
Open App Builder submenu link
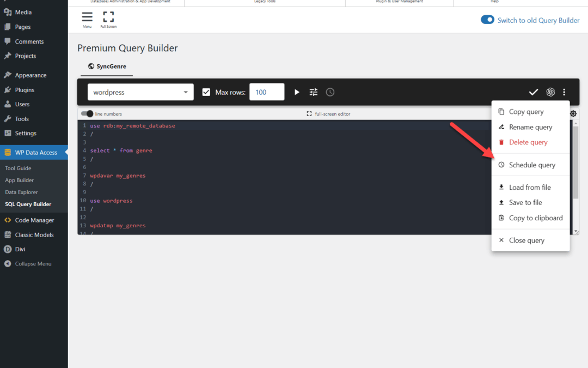(20, 180)
